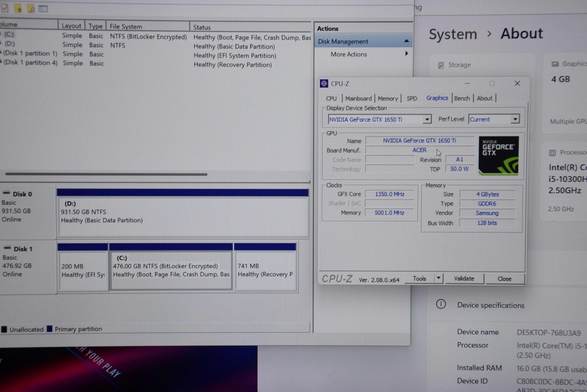Click the Disk 0 drive icon
Image resolution: width=587 pixels, height=392 pixels.
click(x=6, y=193)
